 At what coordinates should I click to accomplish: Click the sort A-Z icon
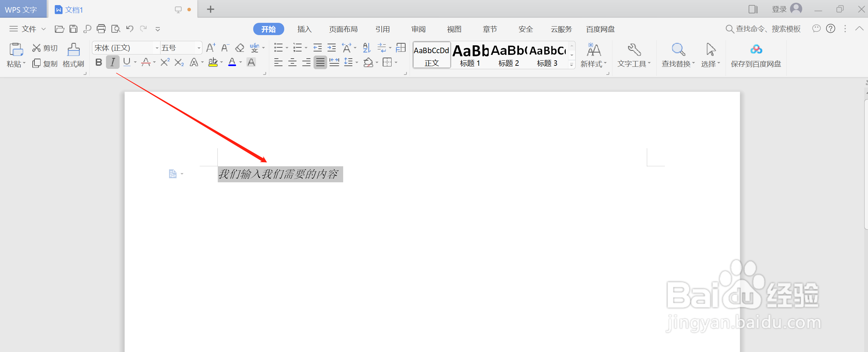[x=367, y=48]
